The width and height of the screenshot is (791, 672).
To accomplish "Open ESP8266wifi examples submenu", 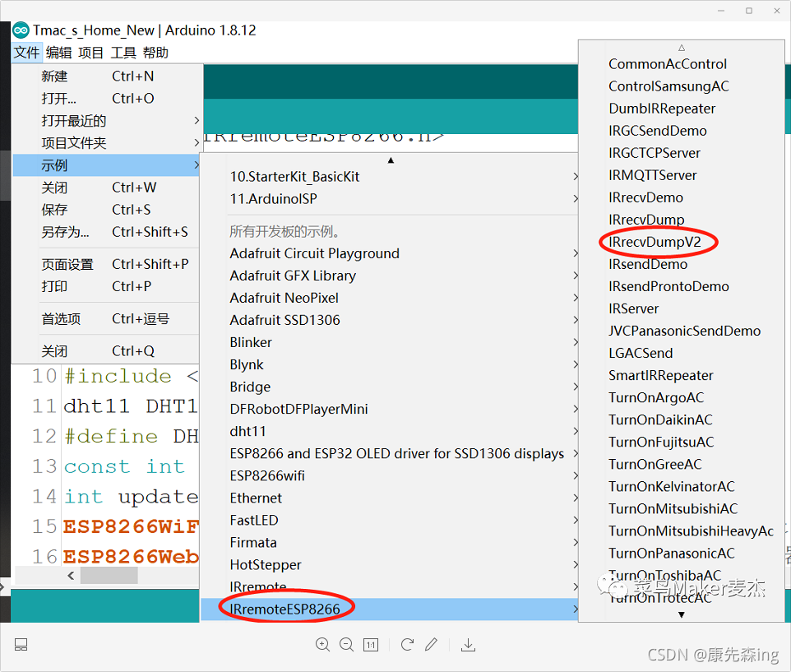I will pos(390,475).
